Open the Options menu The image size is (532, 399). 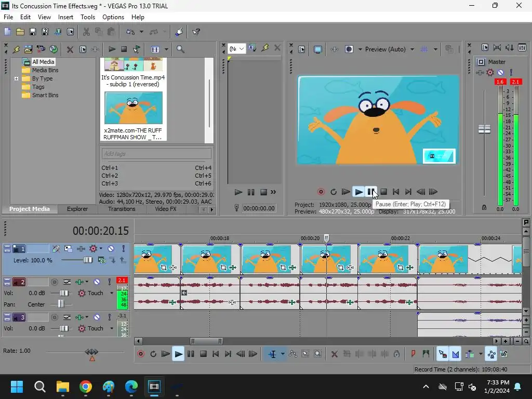pos(113,17)
